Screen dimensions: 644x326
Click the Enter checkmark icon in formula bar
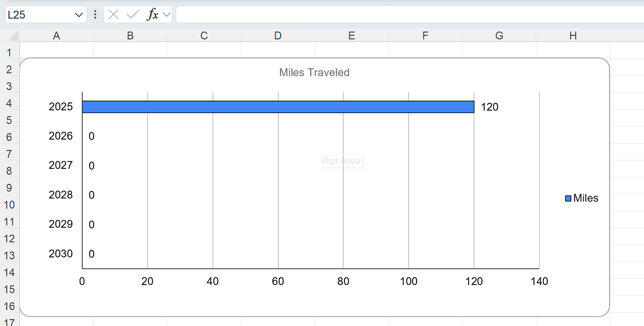(x=133, y=14)
